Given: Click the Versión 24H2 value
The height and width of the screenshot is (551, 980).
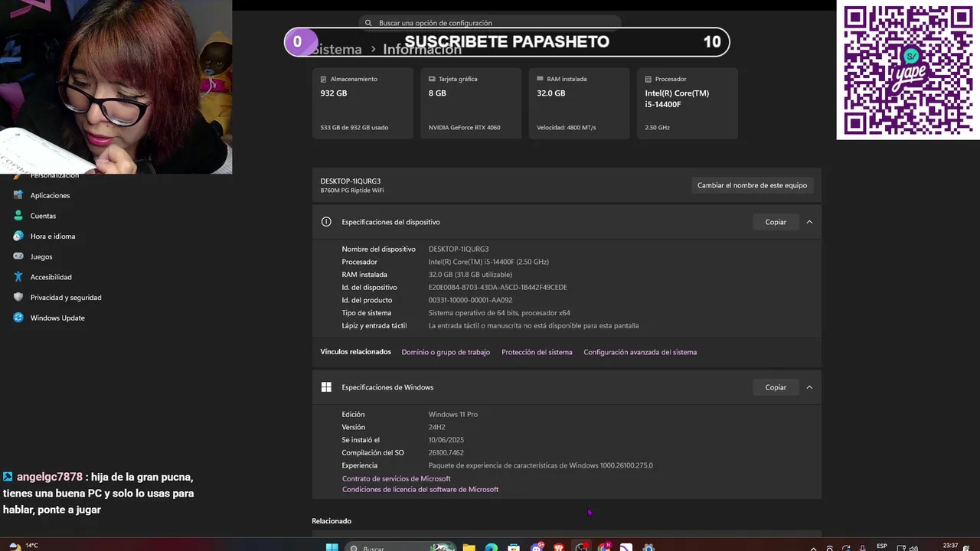Looking at the screenshot, I should 437,427.
